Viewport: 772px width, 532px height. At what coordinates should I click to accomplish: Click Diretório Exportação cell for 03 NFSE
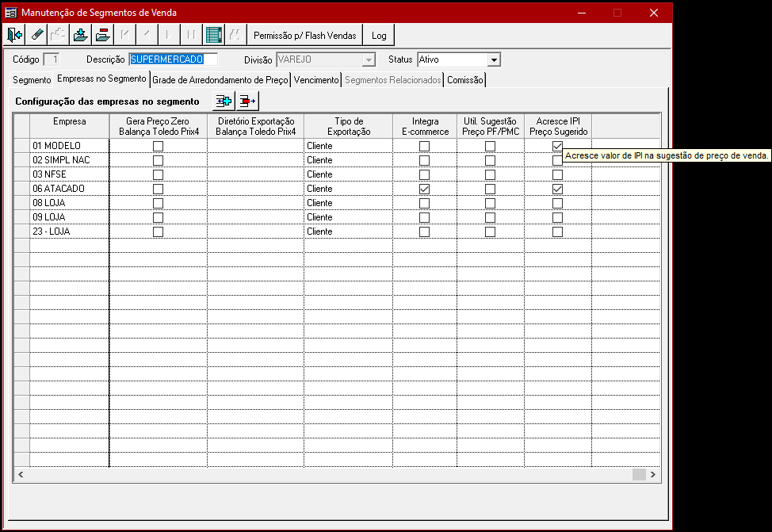click(255, 174)
